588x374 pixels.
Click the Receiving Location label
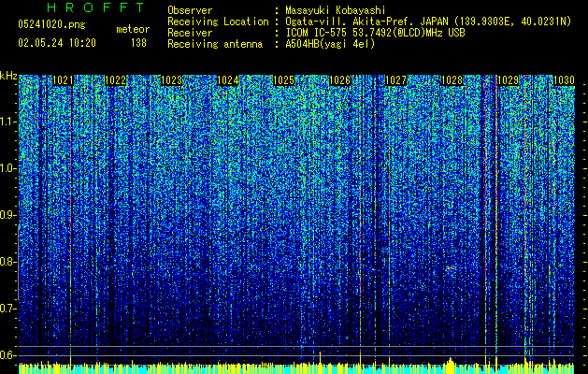coord(218,22)
